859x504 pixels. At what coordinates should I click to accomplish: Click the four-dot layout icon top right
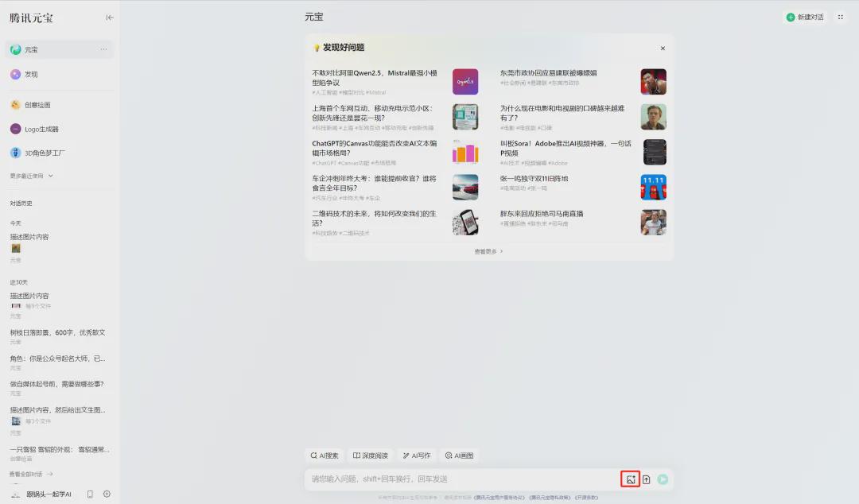840,17
